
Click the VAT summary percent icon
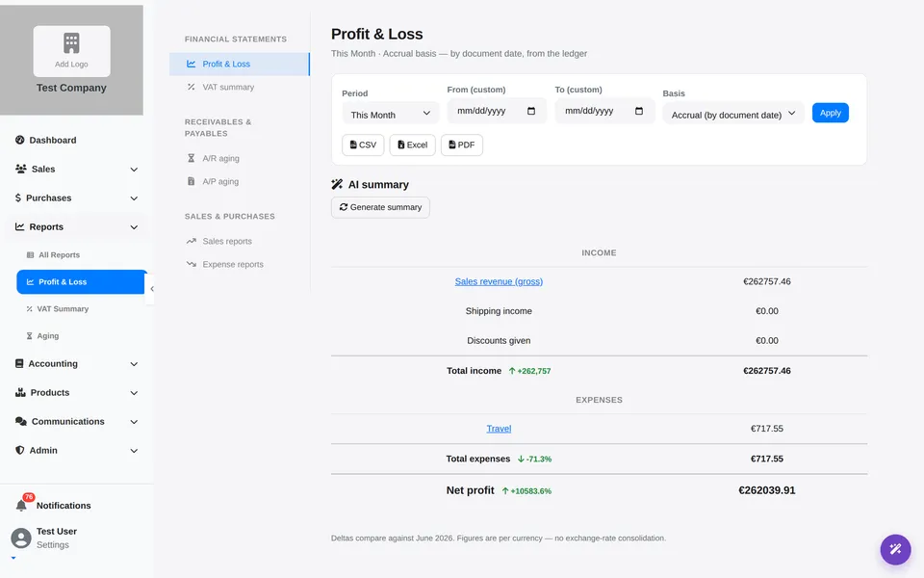[191, 87]
